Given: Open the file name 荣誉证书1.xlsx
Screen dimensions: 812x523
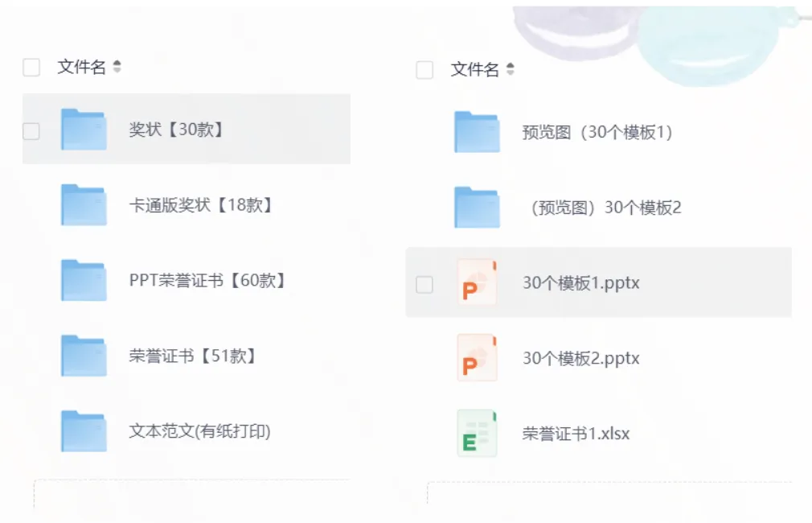Looking at the screenshot, I should pyautogui.click(x=576, y=434).
